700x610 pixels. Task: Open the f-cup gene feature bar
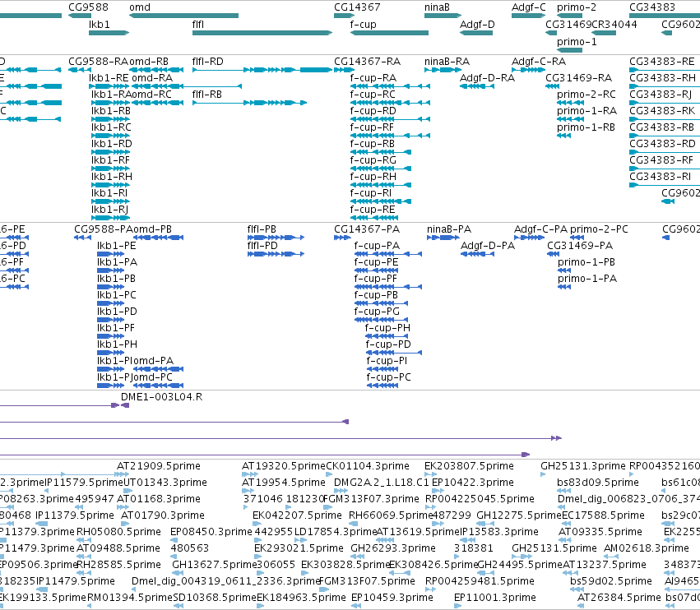click(389, 33)
